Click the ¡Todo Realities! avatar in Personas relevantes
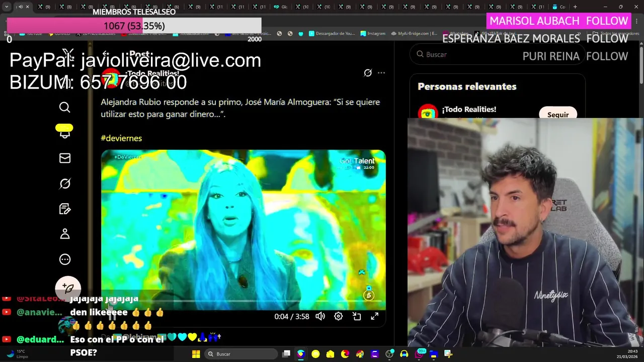This screenshot has width=644, height=362. (428, 112)
